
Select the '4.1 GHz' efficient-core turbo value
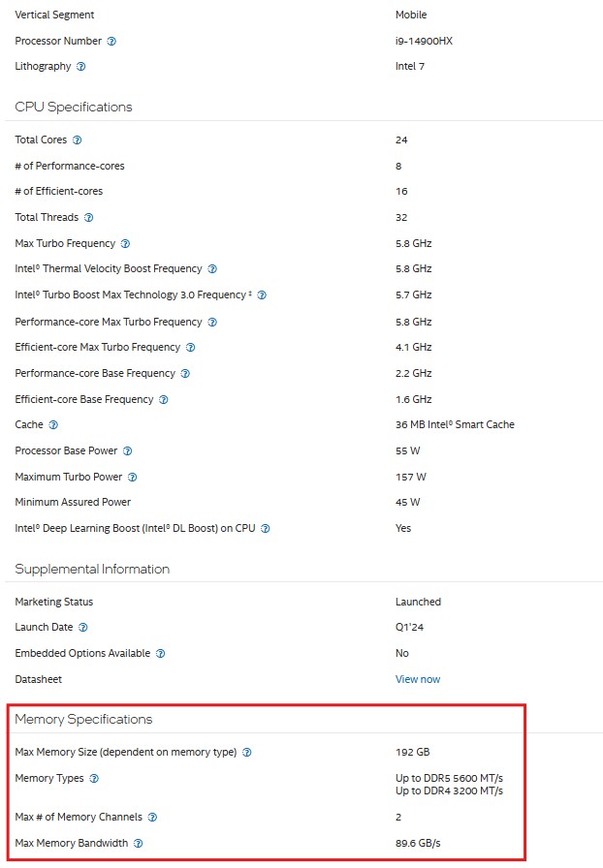click(413, 347)
